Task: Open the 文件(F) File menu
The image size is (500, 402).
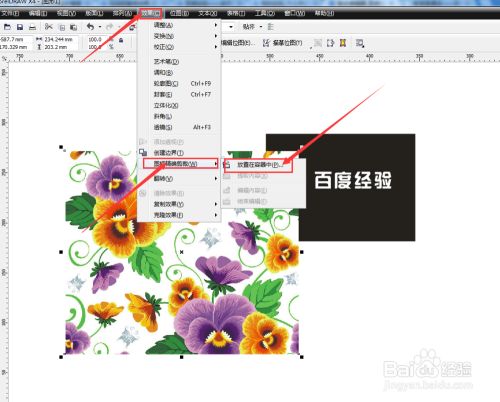Action: click(x=10, y=13)
